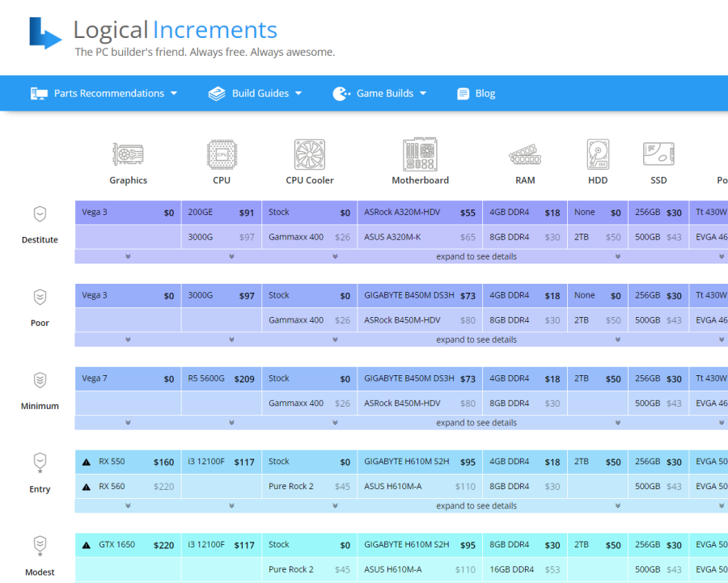Click i3 12100F $117 in Modest tier
This screenshot has height=583, width=728.
[222, 545]
